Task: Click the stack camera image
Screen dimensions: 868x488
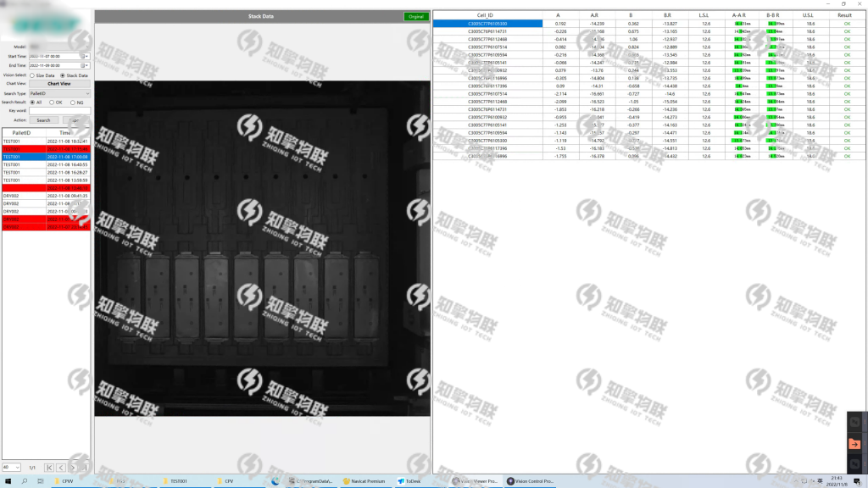Action: click(x=263, y=248)
